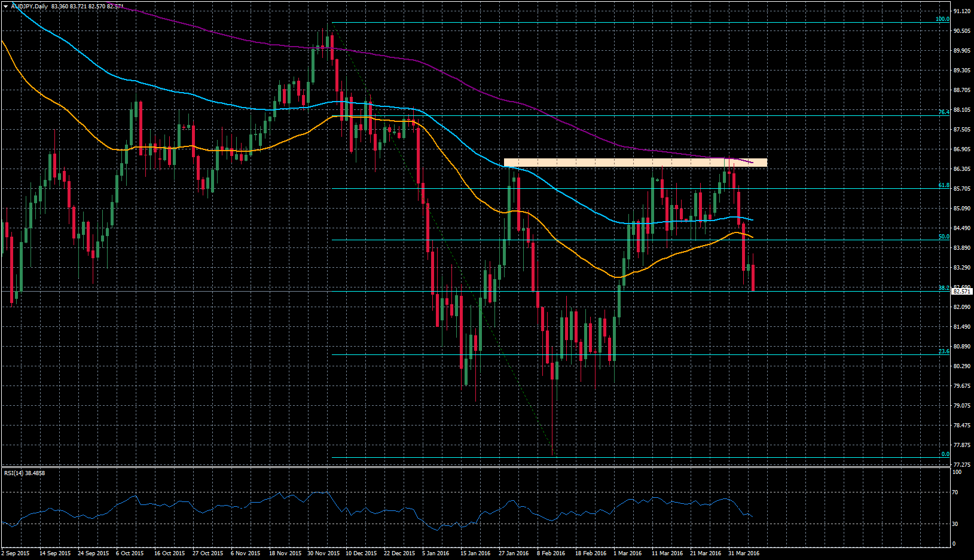Viewport: 974px width, 560px height.
Task: Click the RSI scale value 100
Action: [x=957, y=472]
